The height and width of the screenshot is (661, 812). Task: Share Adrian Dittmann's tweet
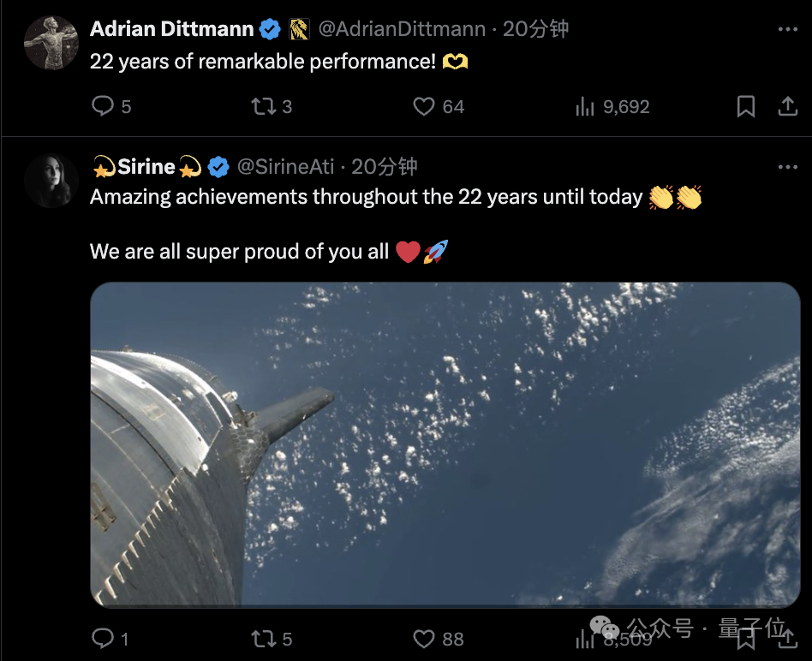tap(788, 106)
